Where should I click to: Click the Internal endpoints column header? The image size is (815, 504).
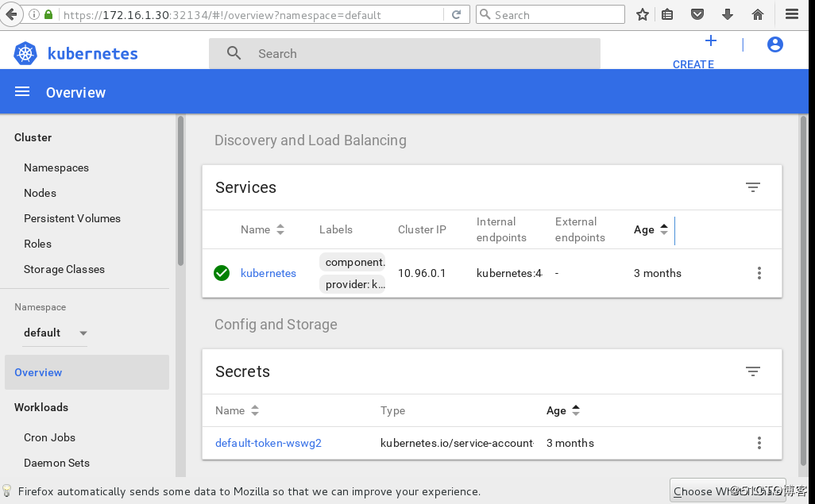click(501, 229)
